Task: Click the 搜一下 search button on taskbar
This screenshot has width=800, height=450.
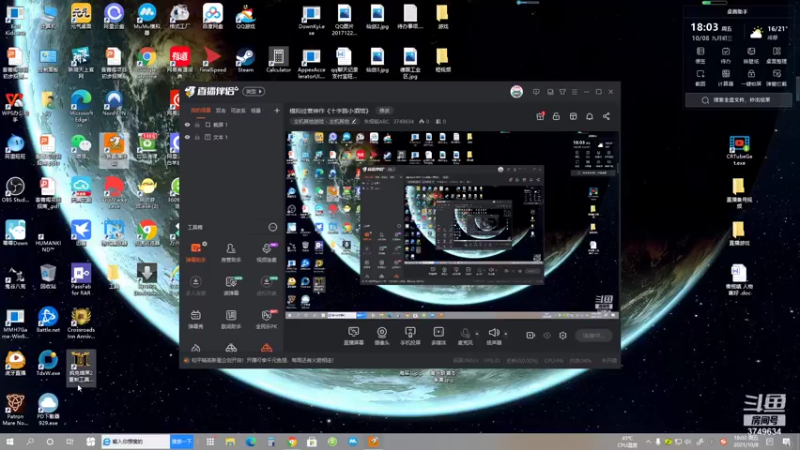Action: coord(182,441)
